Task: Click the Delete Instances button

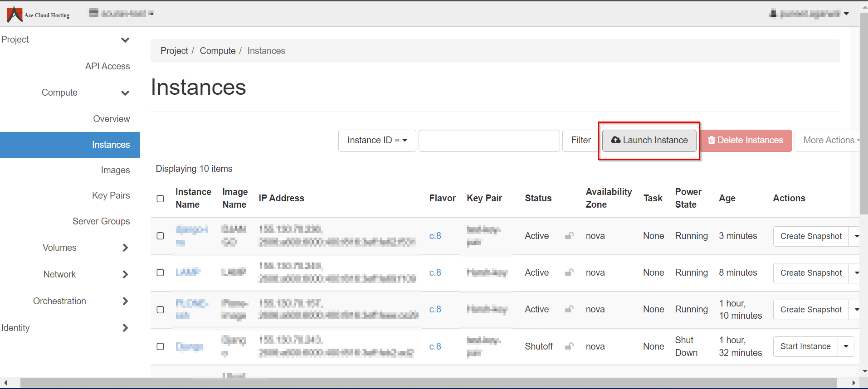Action: point(746,141)
